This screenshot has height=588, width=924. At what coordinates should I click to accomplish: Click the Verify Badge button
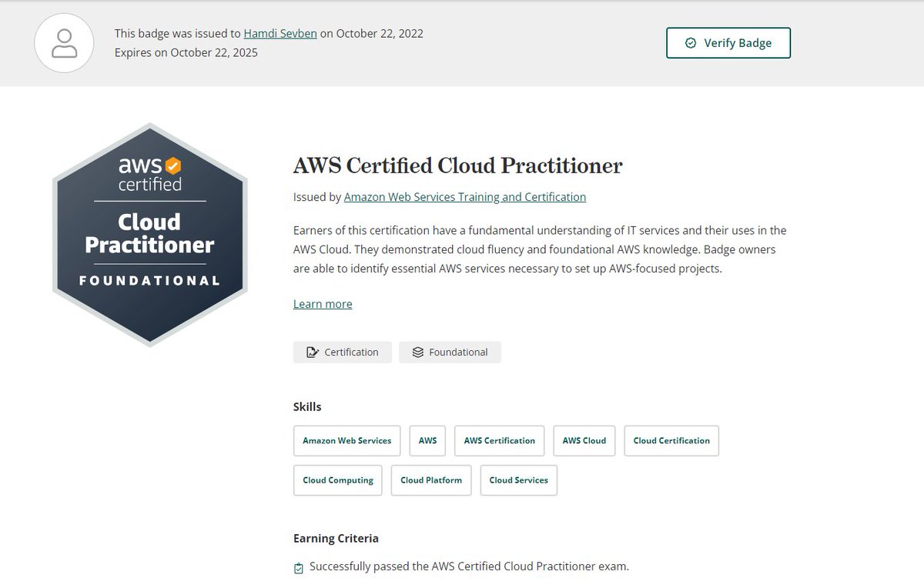click(x=728, y=43)
